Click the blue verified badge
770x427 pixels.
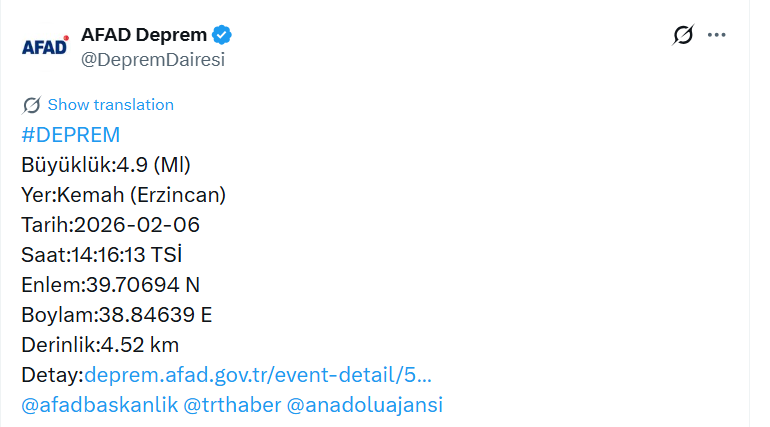tap(222, 35)
